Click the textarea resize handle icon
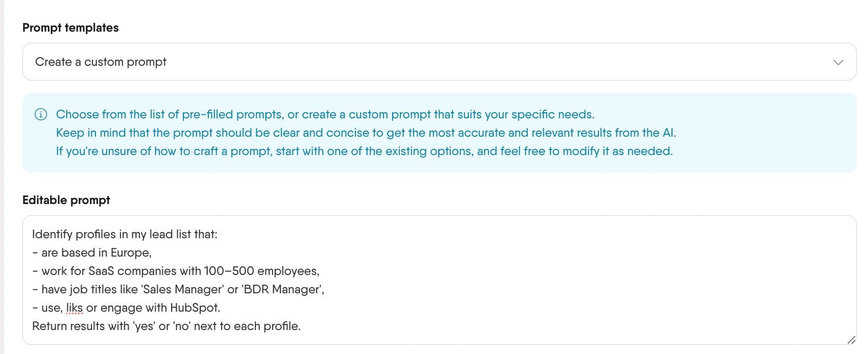Viewport: 868px width, 354px height. click(851, 340)
